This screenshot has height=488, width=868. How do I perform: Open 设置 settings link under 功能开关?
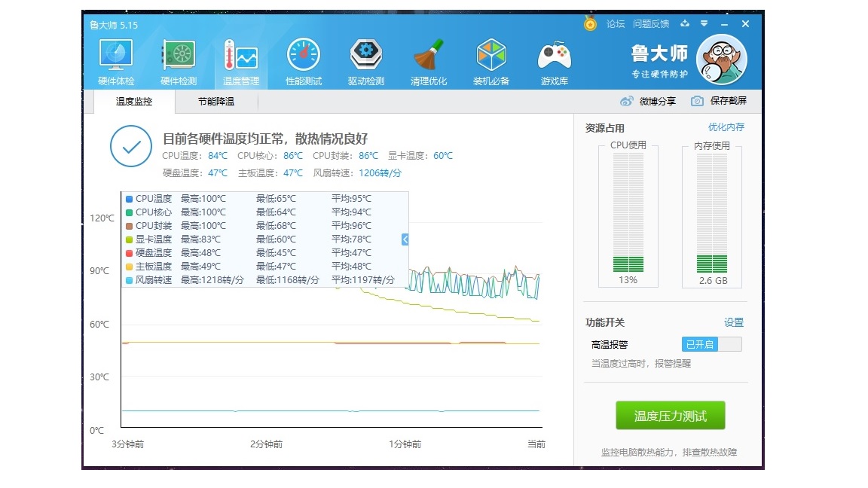[734, 322]
